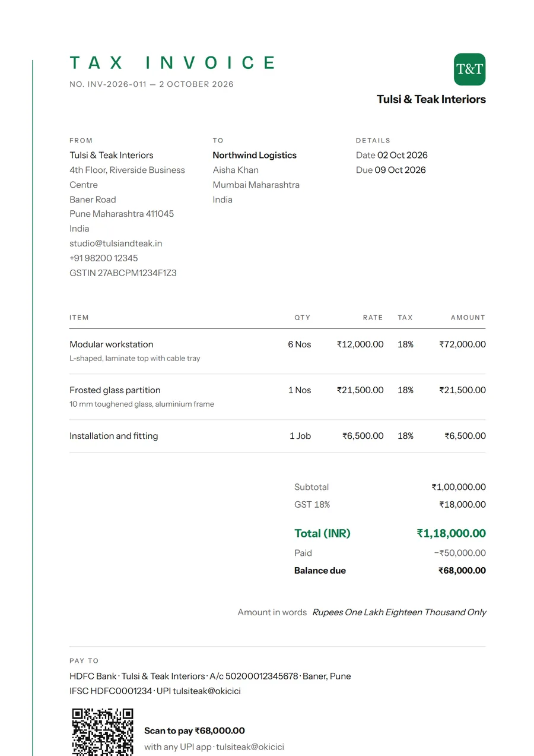The width and height of the screenshot is (534, 756).
Task: Click the Installation and fitting item name
Action: pos(114,436)
